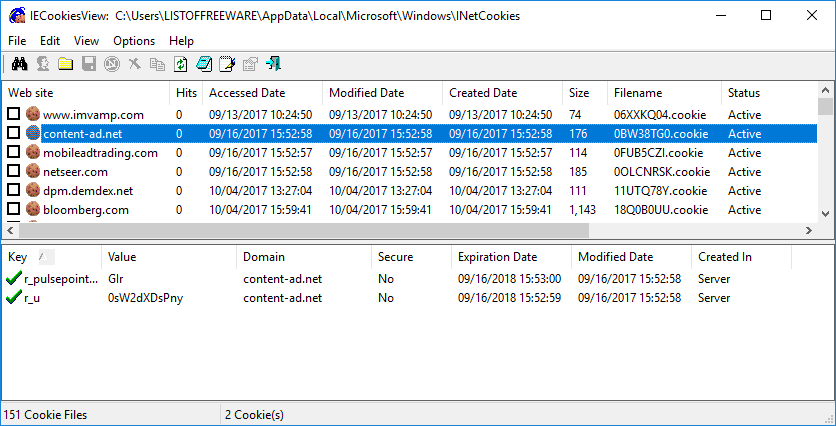Click the Find binoculars toolbar icon
Screen dimensions: 836x426
(20, 65)
